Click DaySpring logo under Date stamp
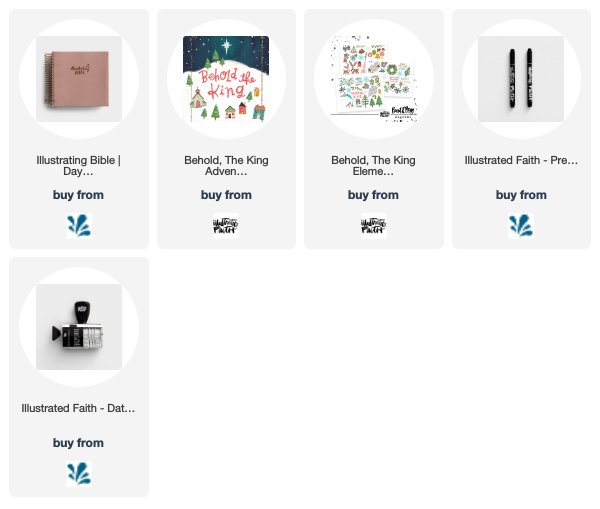 click(x=78, y=474)
